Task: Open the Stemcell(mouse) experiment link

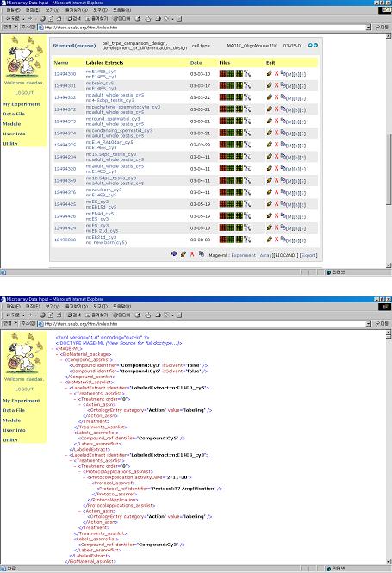Action: click(75, 46)
